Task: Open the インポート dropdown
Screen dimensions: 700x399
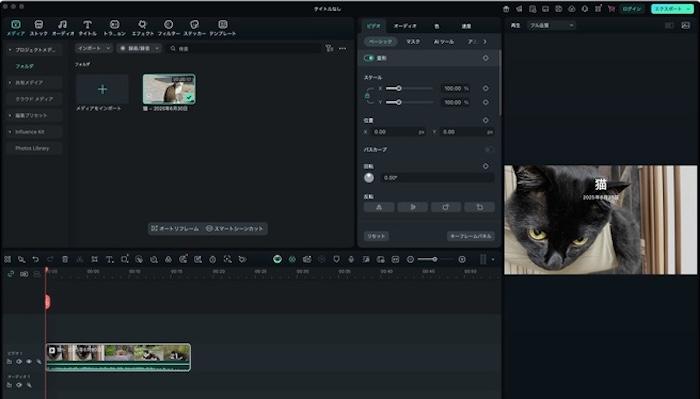Action: [93, 48]
